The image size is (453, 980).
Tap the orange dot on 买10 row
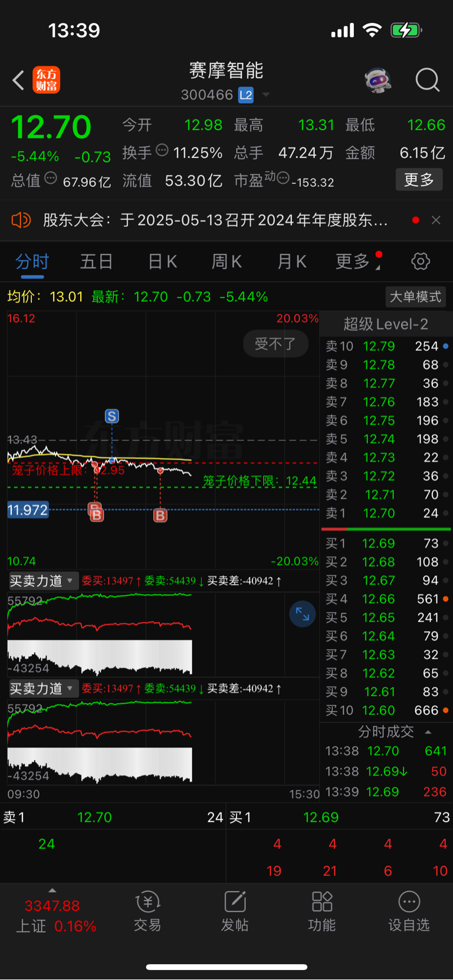point(445,710)
